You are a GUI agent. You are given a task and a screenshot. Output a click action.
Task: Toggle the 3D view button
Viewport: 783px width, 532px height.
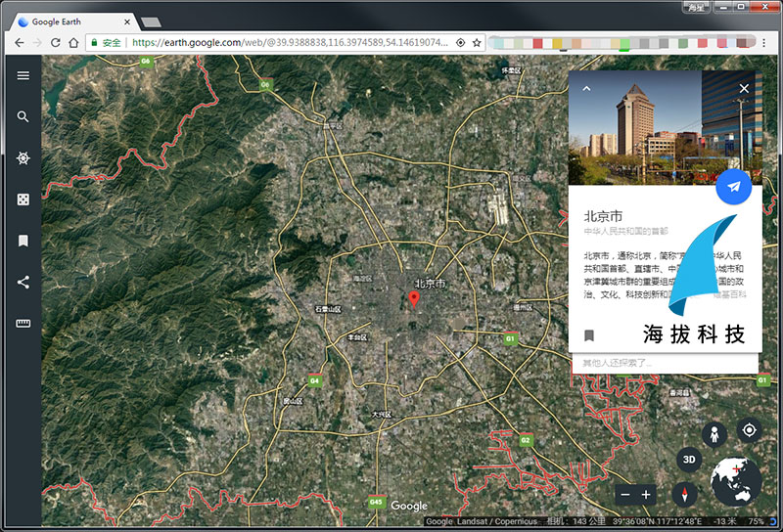689,460
